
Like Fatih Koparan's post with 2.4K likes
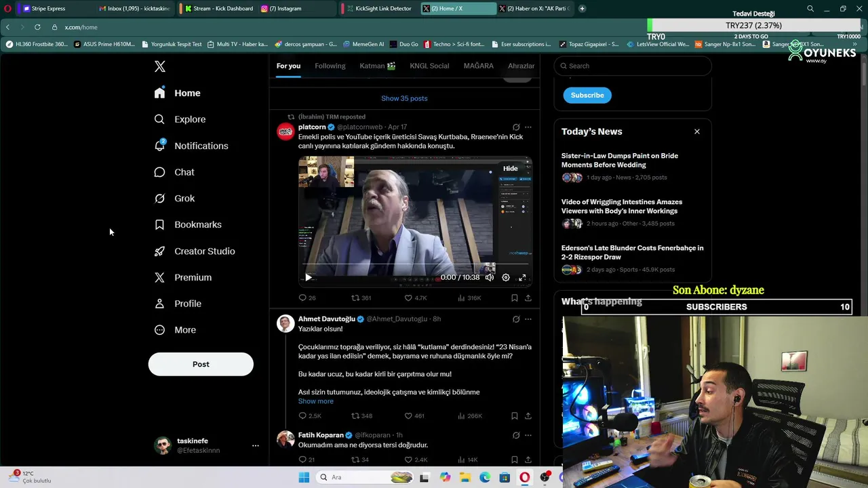(408, 460)
